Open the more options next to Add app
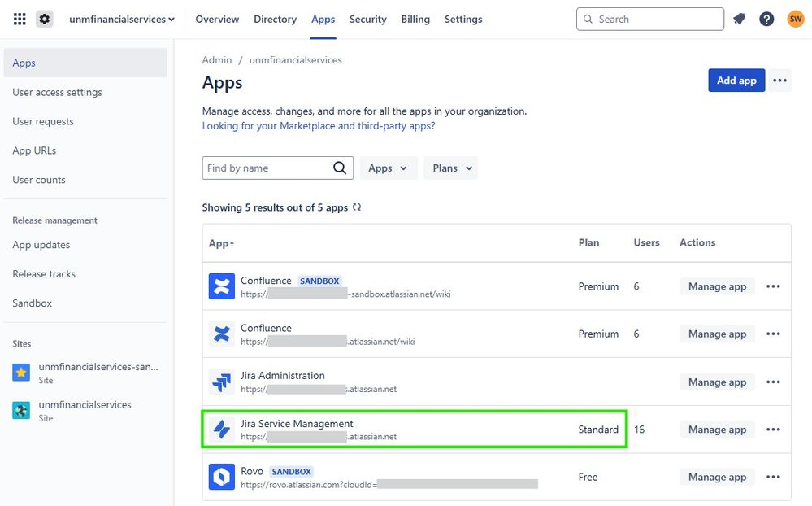The width and height of the screenshot is (812, 506). pos(780,80)
